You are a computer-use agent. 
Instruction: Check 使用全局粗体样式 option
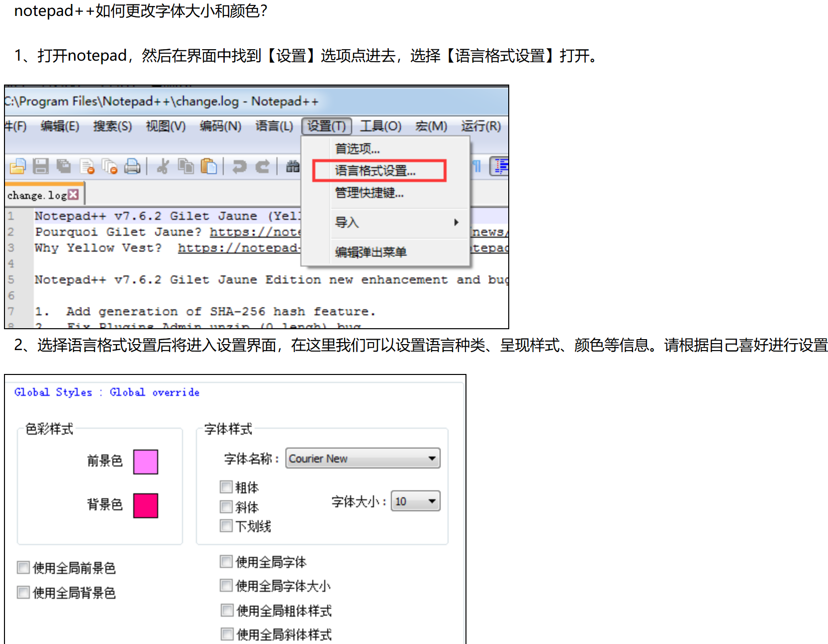pos(227,610)
